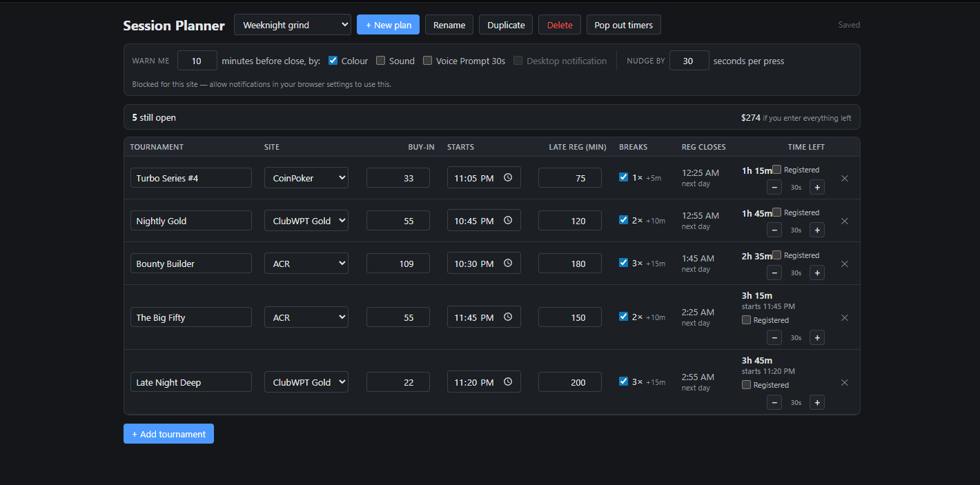The height and width of the screenshot is (485, 980).
Task: Edit Late Night Deep name field
Action: pos(191,382)
